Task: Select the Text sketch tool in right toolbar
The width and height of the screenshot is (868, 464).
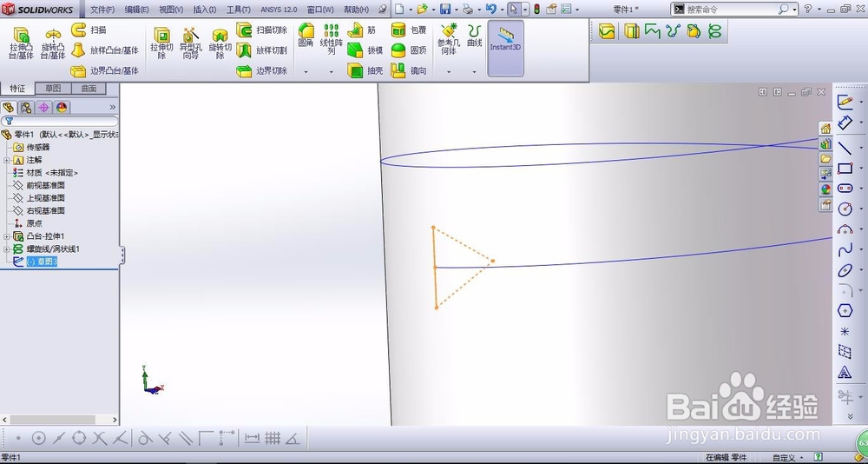Action: point(845,371)
